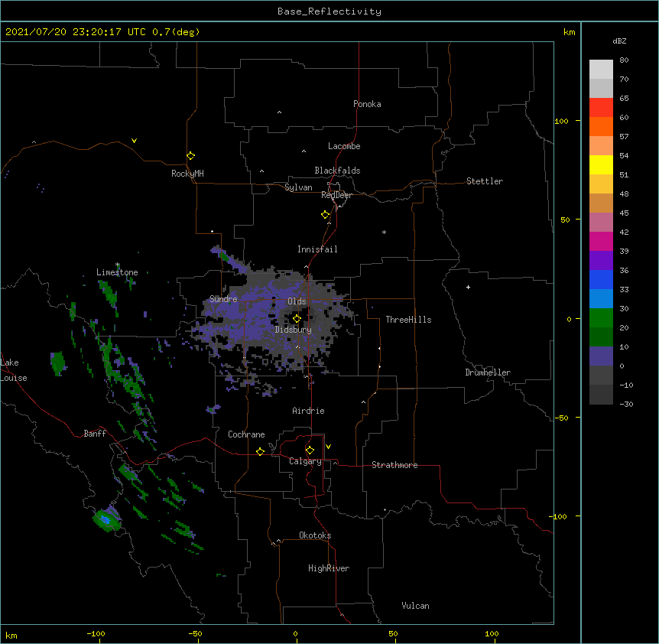The width and height of the screenshot is (659, 644).
Task: Click the Lacombe city label
Action: coord(344,146)
